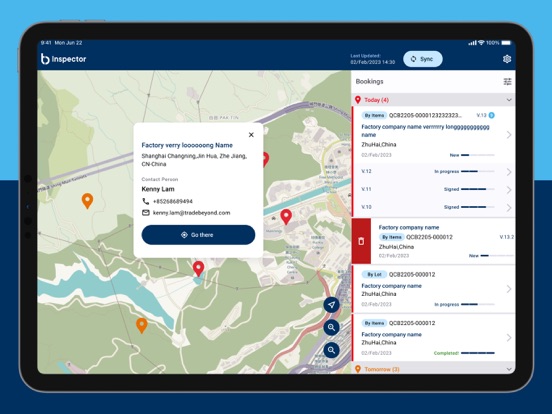Delete the swiped booking with trash icon
The image size is (552, 414).
click(x=361, y=241)
